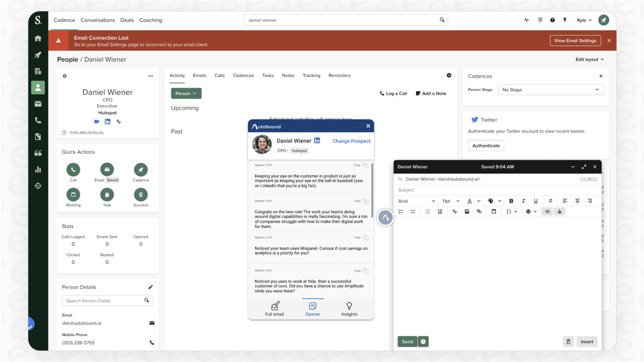This screenshot has height=362, width=644.
Task: Switch to the Tracking tab
Action: 311,75
